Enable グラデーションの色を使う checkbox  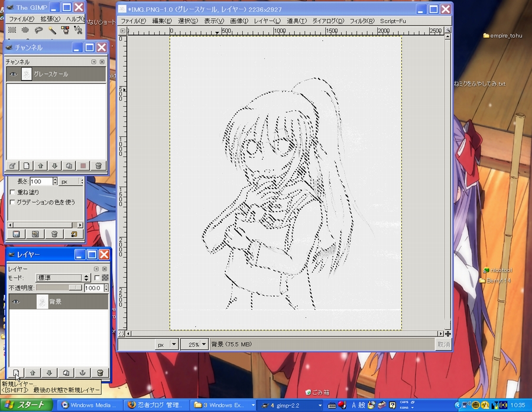[12, 202]
